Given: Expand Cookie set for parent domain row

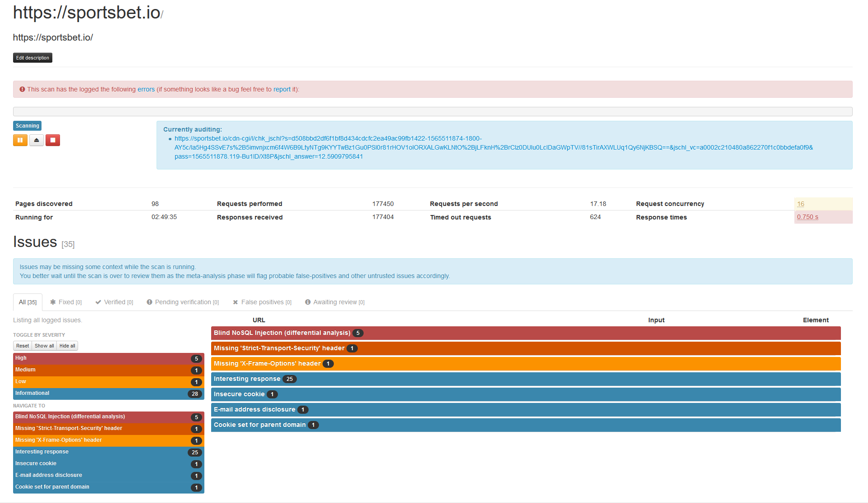Looking at the screenshot, I should click(x=526, y=425).
